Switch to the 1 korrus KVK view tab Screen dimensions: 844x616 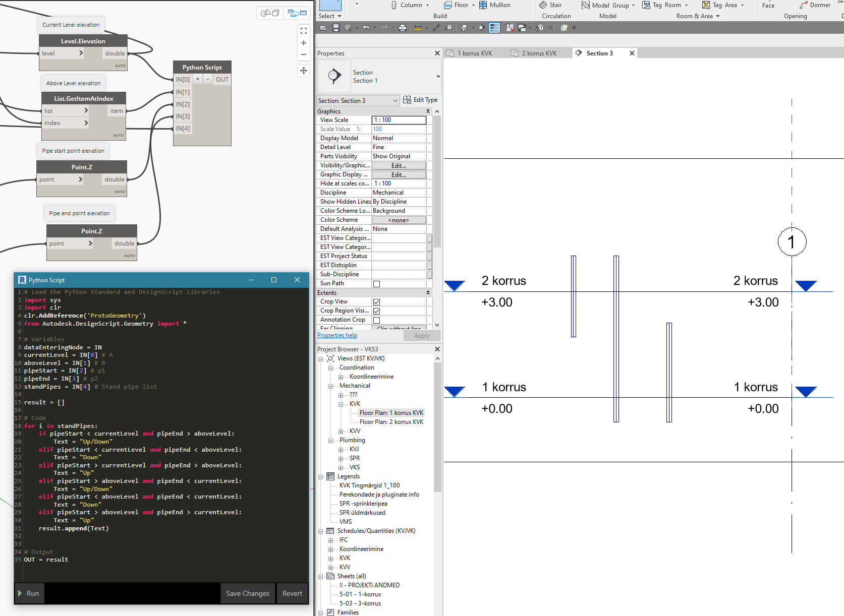coord(474,53)
